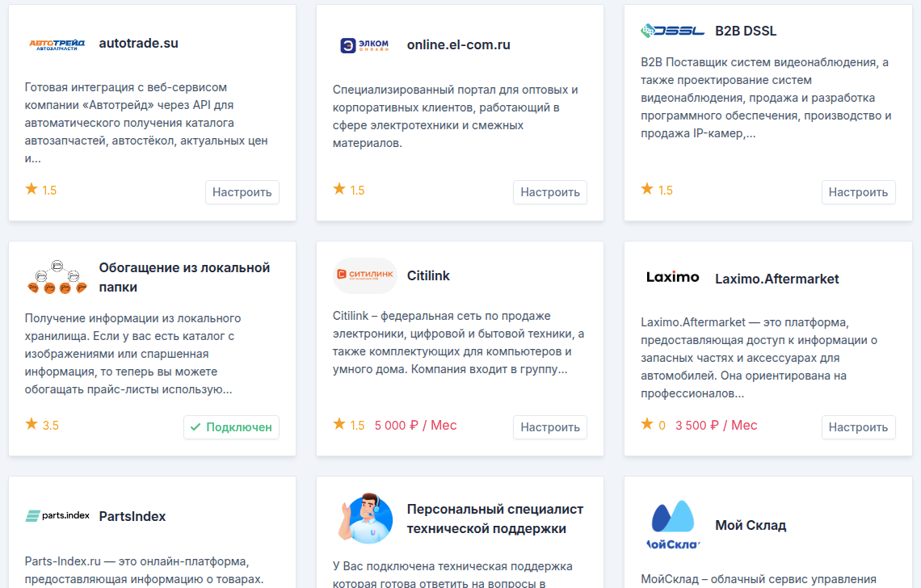Open Обогащение из локальной папки title
Viewport: 921px width, 588px height.
(184, 277)
